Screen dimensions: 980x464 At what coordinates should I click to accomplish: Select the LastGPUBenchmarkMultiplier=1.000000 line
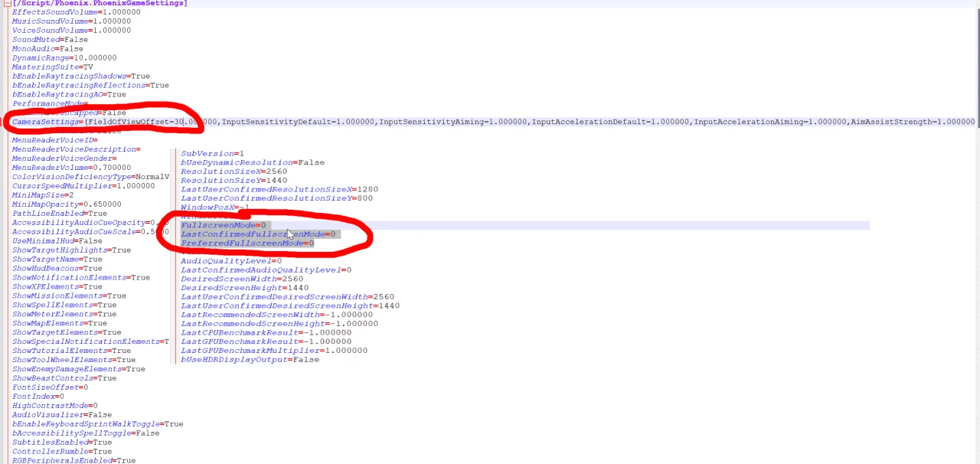tap(274, 351)
